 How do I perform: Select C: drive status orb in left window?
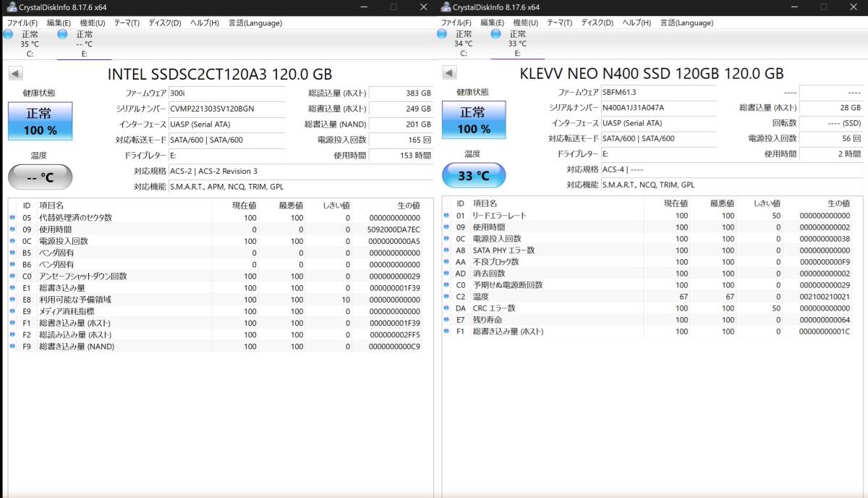pyautogui.click(x=9, y=34)
